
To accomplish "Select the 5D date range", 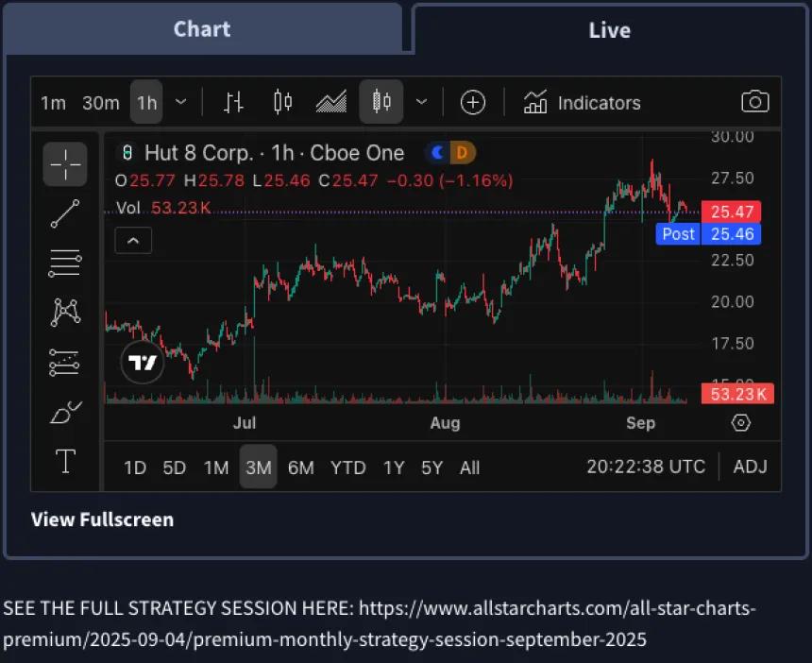I will coord(175,467).
